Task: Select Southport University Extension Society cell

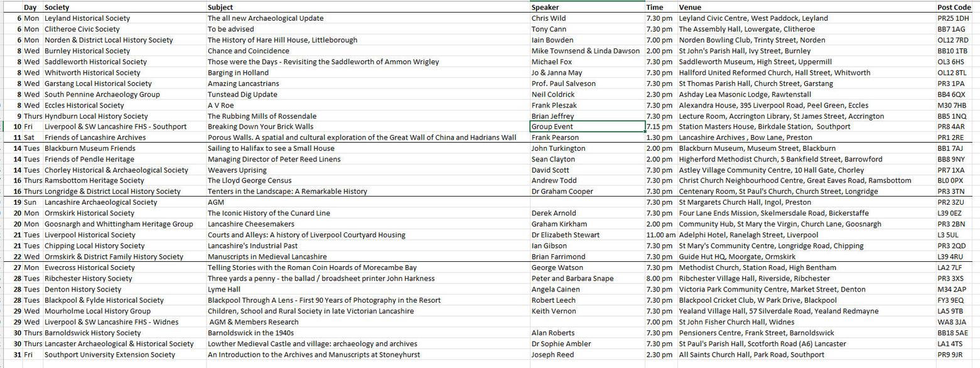Action: coord(124,355)
